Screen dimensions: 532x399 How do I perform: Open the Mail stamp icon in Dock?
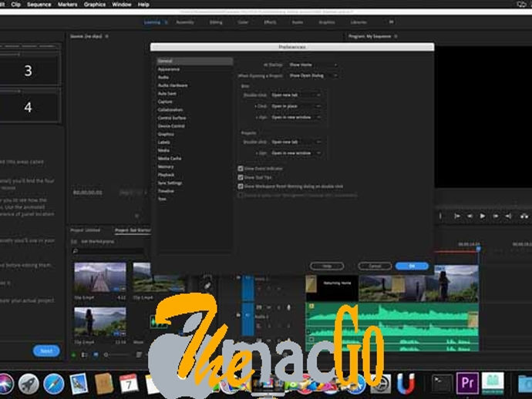(79, 384)
